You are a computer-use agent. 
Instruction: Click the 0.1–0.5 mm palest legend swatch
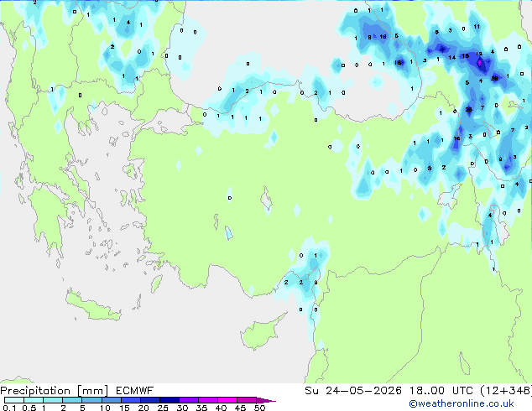click(14, 400)
